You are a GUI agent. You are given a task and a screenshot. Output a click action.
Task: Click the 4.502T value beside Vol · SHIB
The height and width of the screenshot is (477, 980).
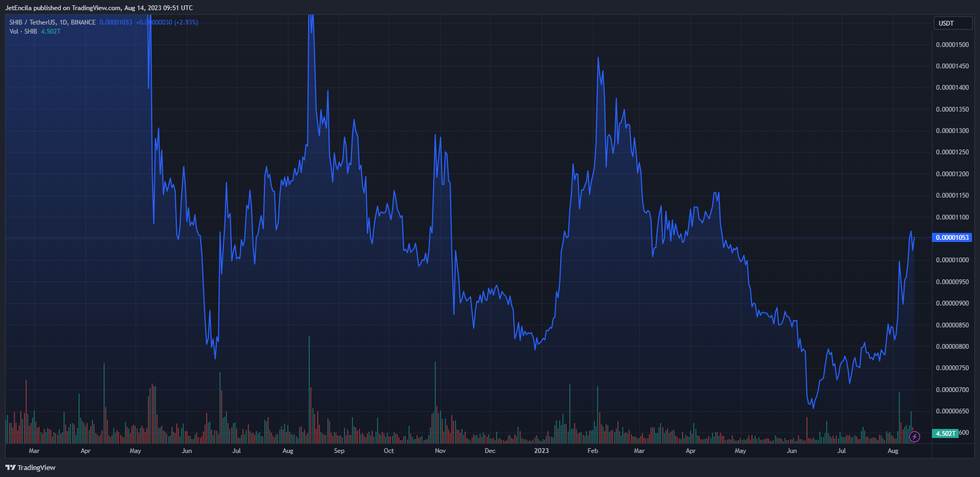click(51, 32)
